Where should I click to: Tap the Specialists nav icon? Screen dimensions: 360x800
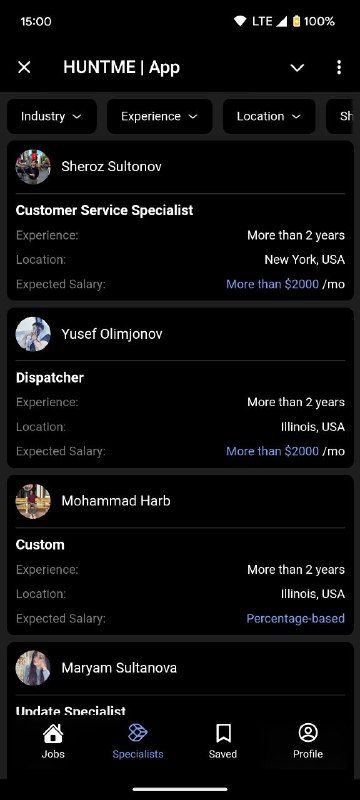(138, 734)
